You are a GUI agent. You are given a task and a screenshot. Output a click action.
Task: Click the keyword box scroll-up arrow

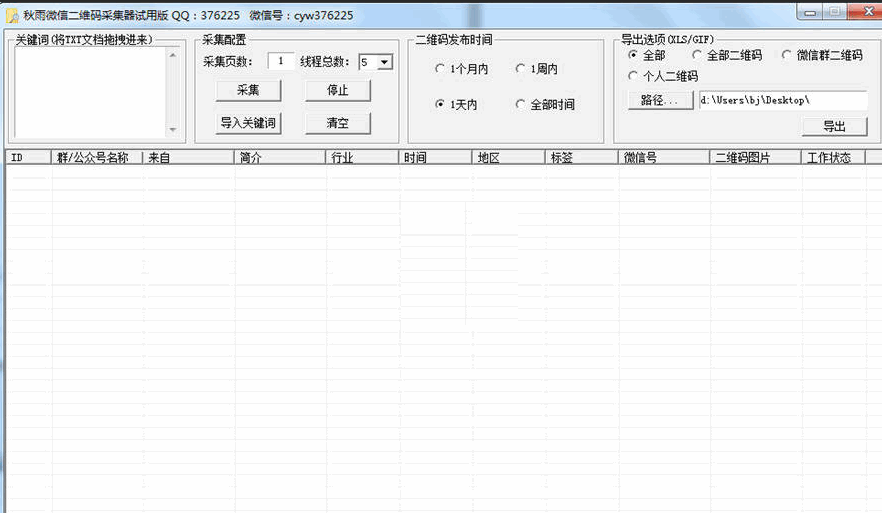[x=173, y=55]
